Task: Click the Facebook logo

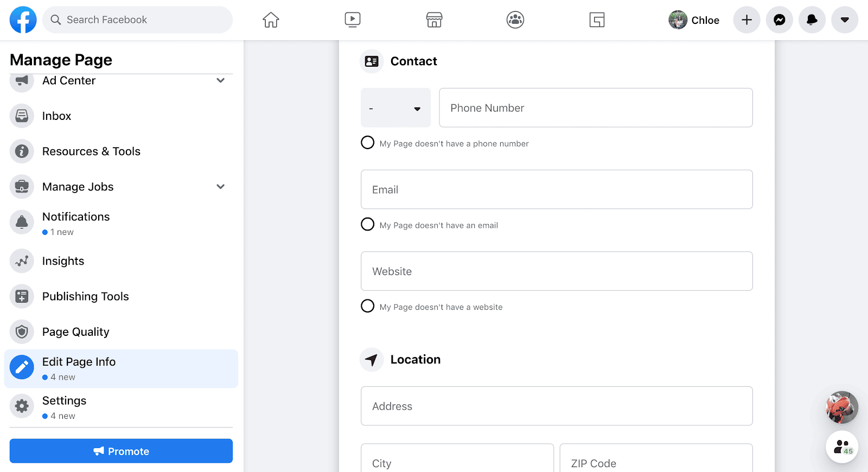Action: 23,20
